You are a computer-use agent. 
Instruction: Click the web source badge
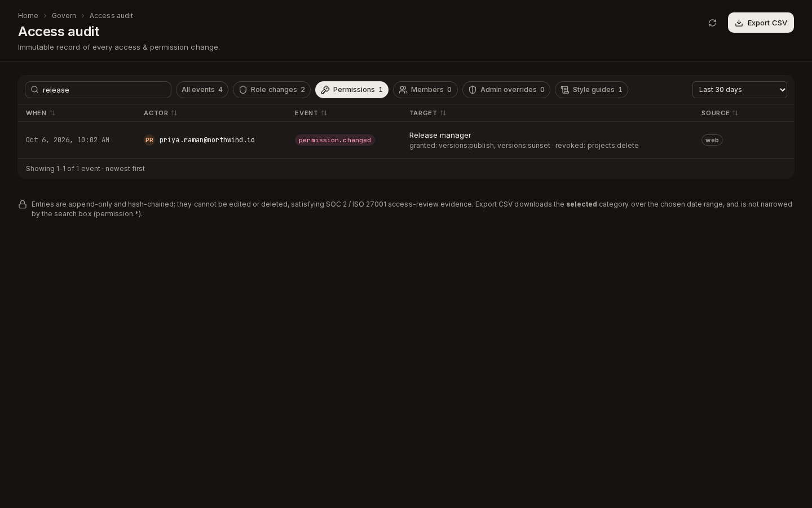[x=712, y=140]
